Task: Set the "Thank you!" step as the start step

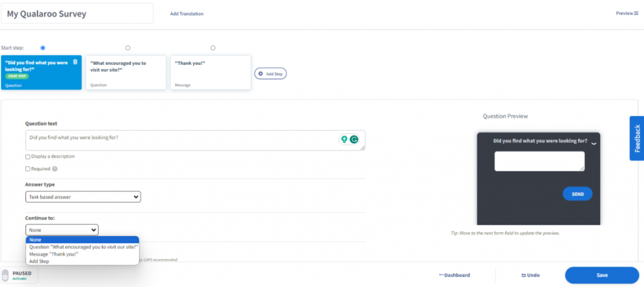Action: pos(213,48)
